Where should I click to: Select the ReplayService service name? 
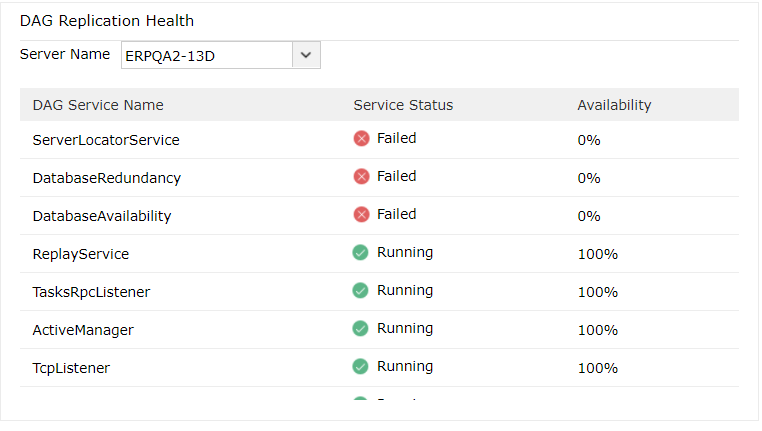[81, 254]
